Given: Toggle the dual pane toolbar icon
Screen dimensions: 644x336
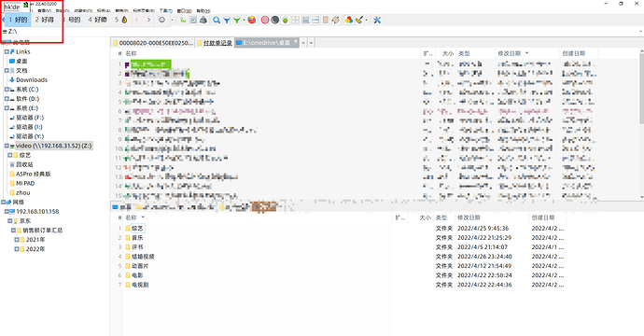Looking at the screenshot, I should click(315, 20).
